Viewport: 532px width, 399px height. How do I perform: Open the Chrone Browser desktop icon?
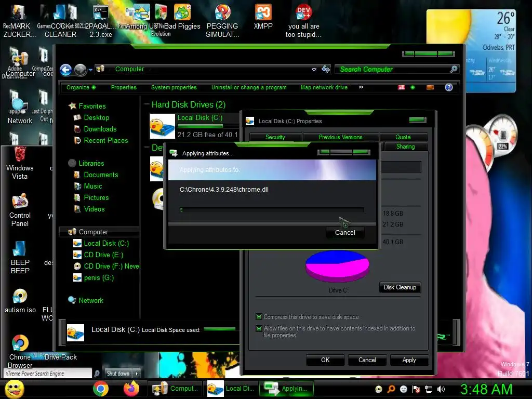tap(20, 352)
